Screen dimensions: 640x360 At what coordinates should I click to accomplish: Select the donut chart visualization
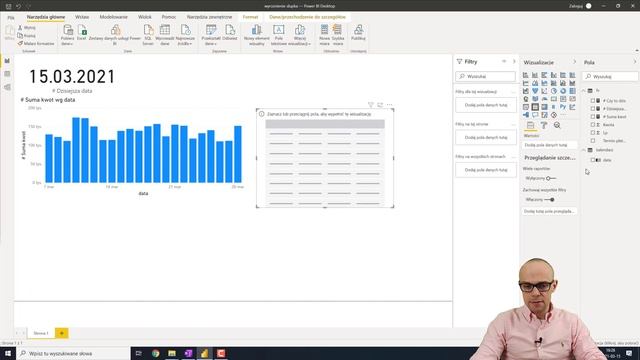tap(563, 91)
